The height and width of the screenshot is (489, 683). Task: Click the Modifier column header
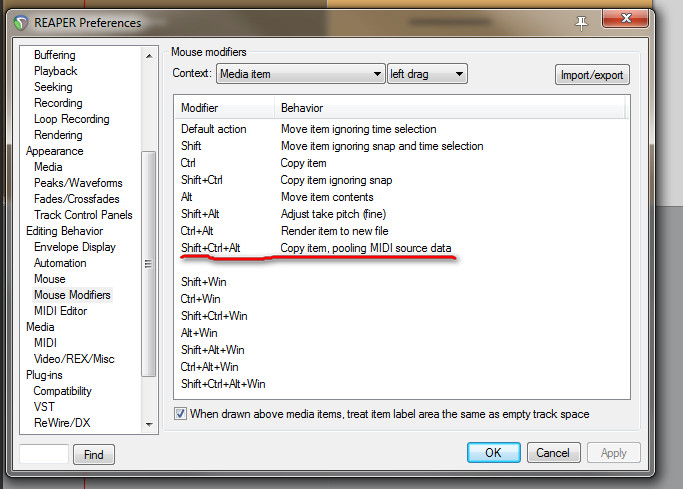click(x=224, y=108)
